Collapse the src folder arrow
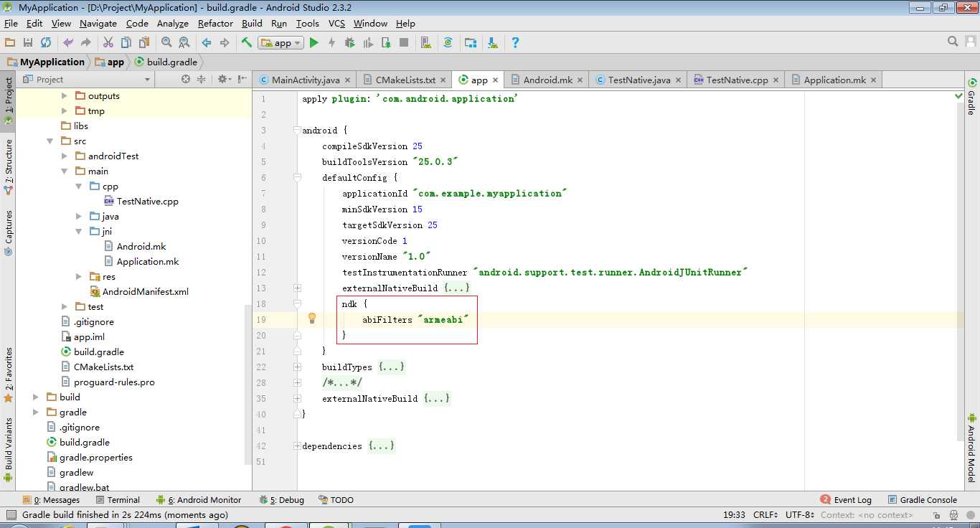The width and height of the screenshot is (980, 528). click(50, 141)
